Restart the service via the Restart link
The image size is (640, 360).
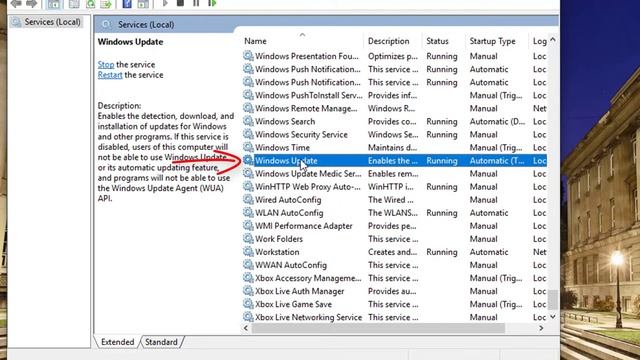click(110, 75)
